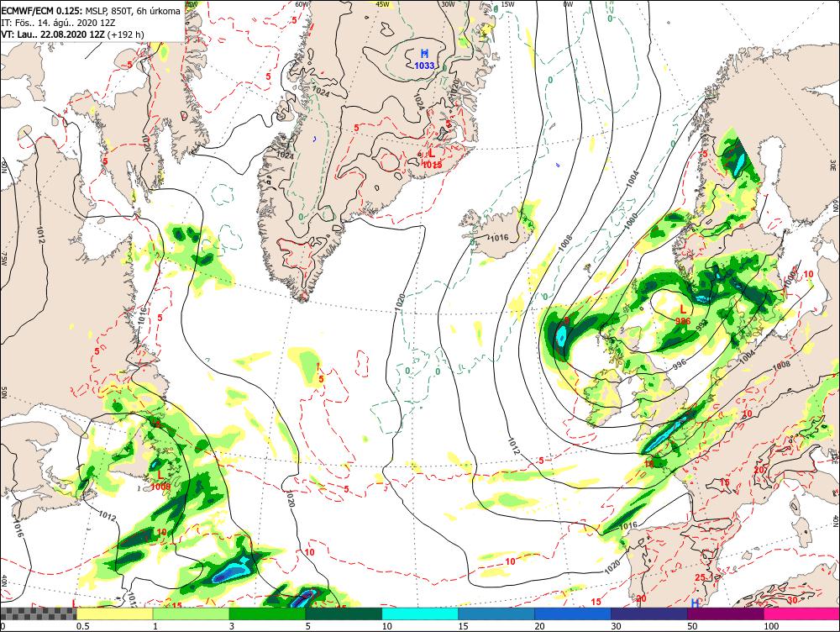Click the red L marker labeled 1009
840x632 pixels.
160,475
